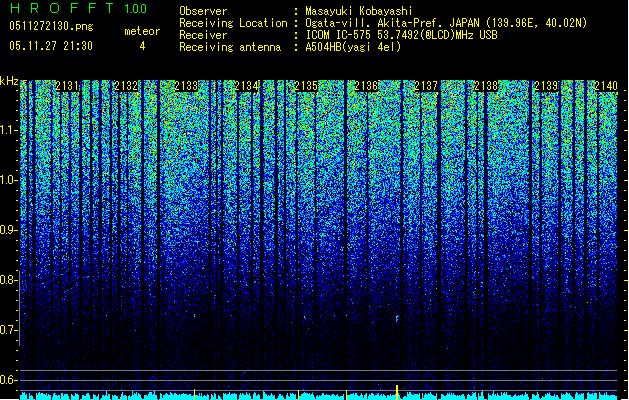Image resolution: width=629 pixels, height=400 pixels.
Task: Click the 1.1 kHz axis label
Action: pos(9,130)
